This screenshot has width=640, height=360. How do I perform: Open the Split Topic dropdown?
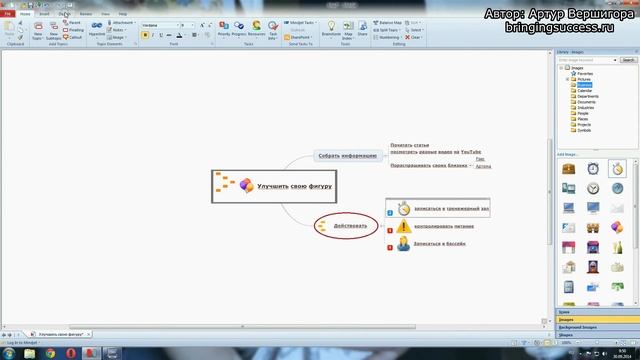pyautogui.click(x=386, y=30)
